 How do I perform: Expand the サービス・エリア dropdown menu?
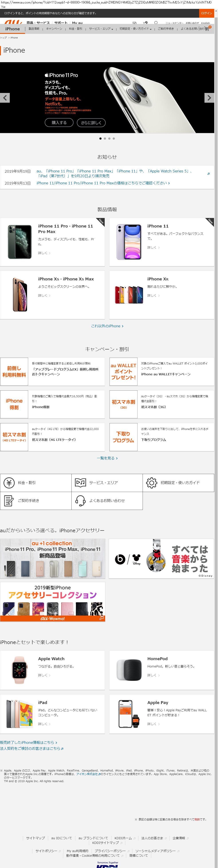click(101, 29)
